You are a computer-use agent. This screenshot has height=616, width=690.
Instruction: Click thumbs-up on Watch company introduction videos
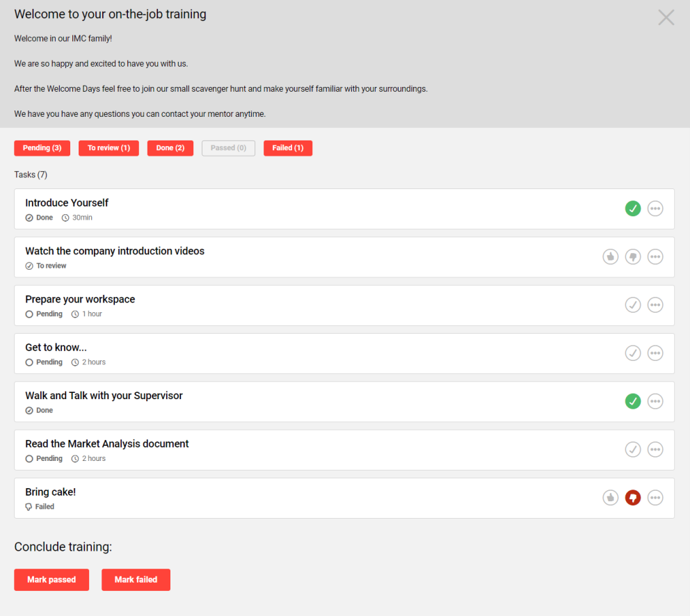point(610,257)
